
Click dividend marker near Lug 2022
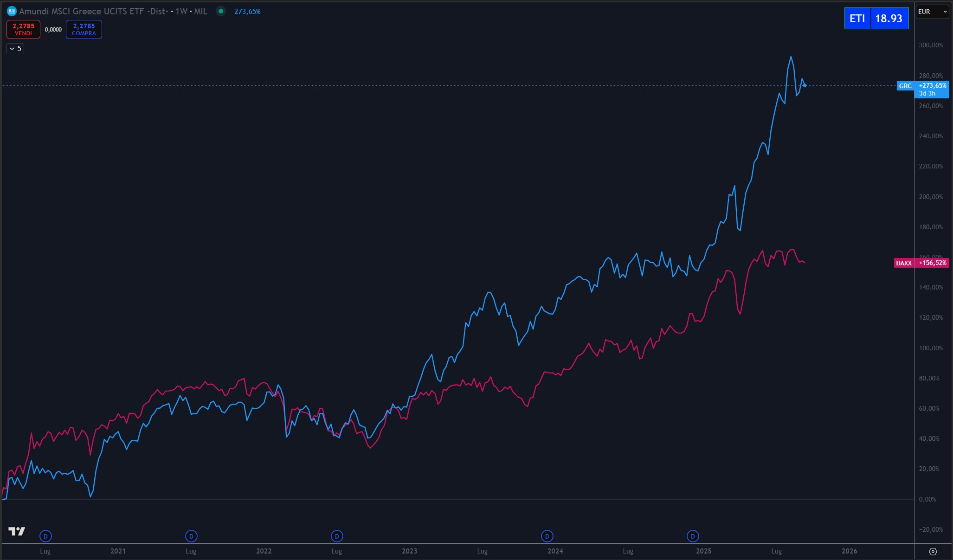coord(337,536)
